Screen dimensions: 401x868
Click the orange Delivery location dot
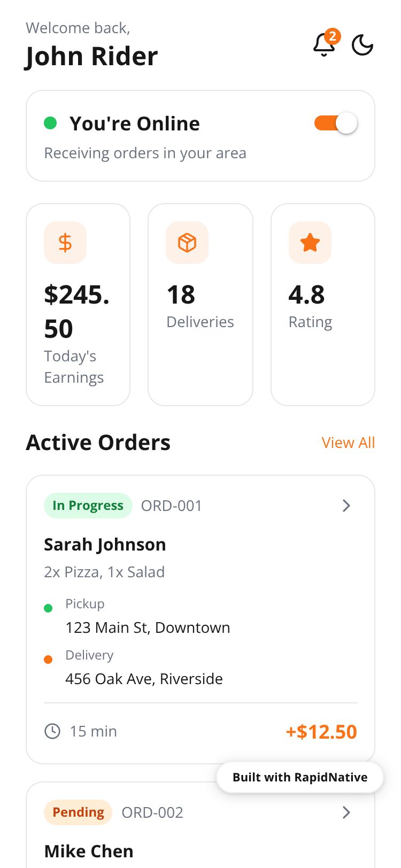pyautogui.click(x=48, y=660)
